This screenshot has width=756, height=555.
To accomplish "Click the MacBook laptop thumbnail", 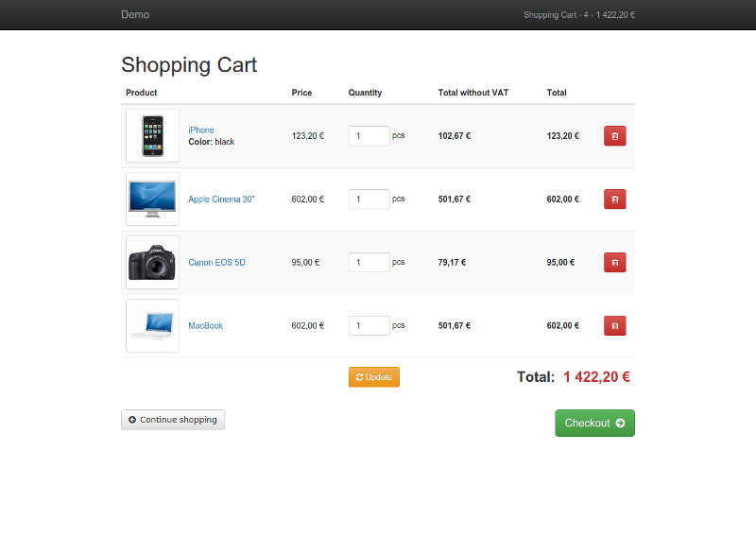I will click(x=152, y=325).
